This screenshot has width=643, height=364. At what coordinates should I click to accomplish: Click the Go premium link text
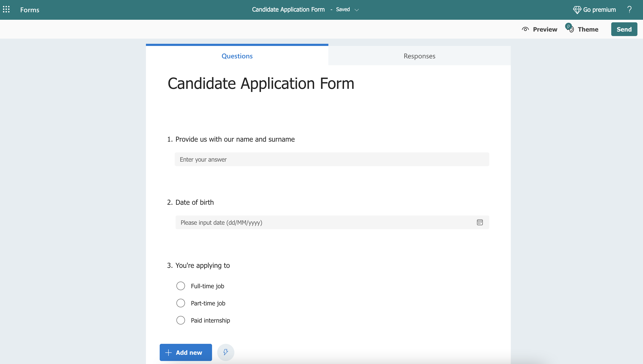coord(599,10)
